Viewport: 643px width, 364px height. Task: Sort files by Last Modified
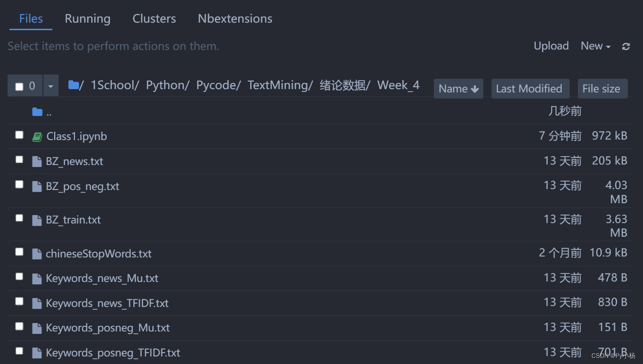(x=530, y=88)
